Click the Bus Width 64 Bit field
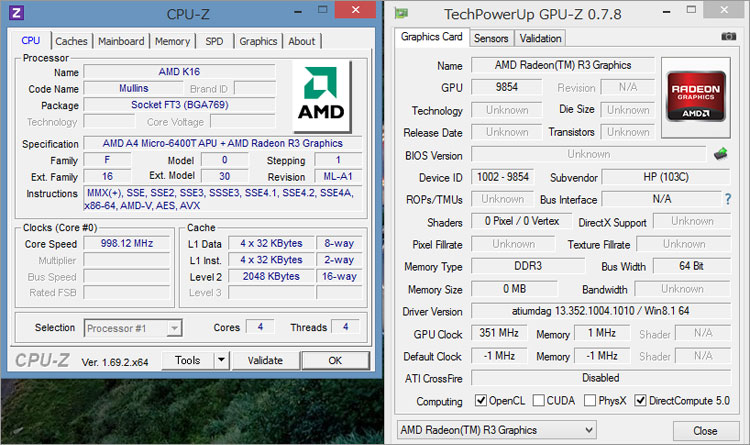The width and height of the screenshot is (750, 445). point(691,266)
